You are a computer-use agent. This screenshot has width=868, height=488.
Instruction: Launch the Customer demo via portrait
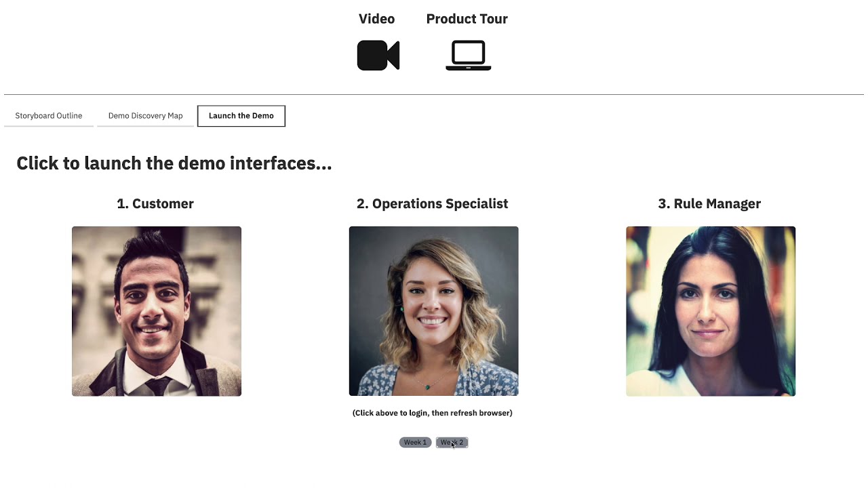point(157,311)
